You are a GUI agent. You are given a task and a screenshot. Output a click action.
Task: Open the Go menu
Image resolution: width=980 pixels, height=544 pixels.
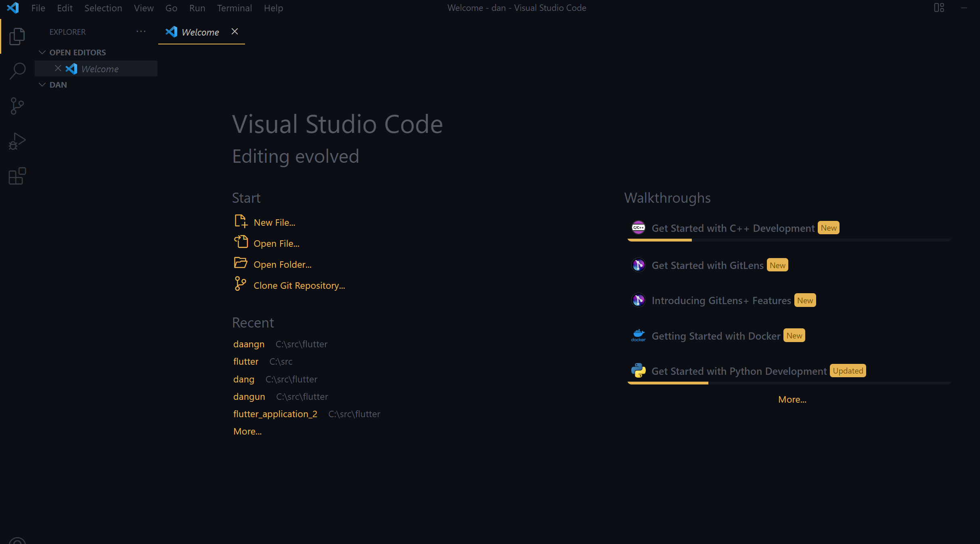[171, 8]
